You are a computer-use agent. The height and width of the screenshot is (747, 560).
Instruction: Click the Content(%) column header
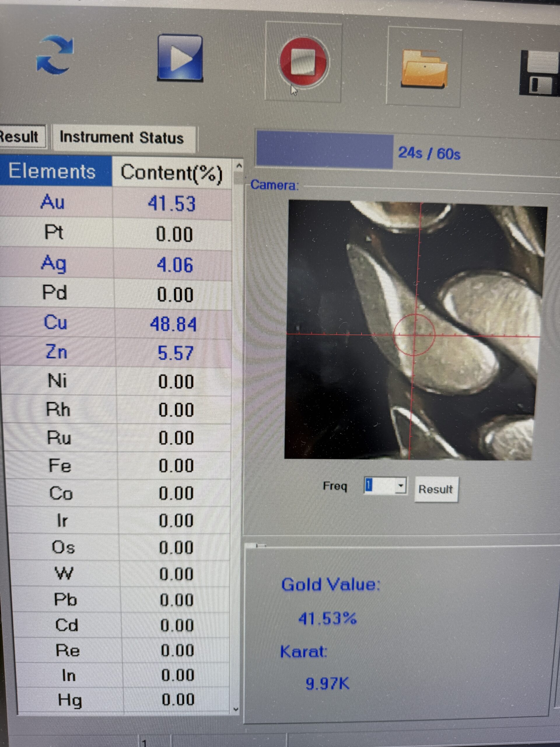pos(172,173)
